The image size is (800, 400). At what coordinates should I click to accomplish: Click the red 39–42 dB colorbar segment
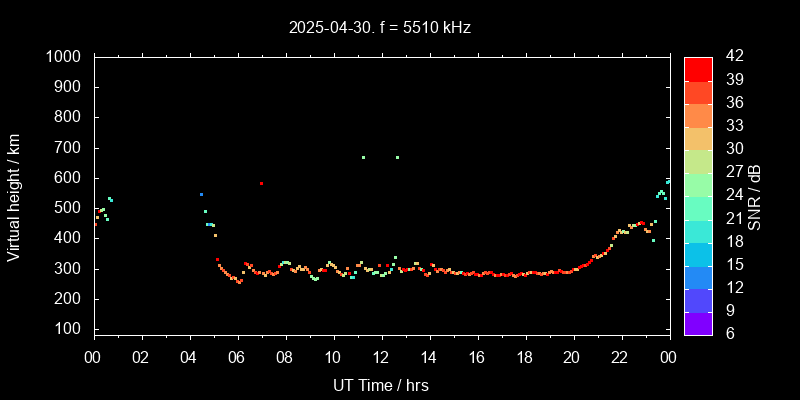[x=698, y=68]
